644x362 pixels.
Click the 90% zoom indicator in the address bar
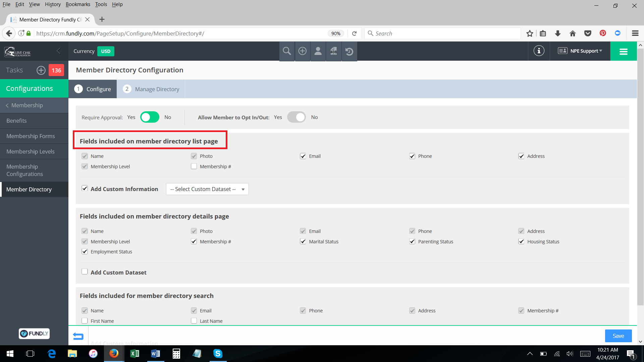pyautogui.click(x=336, y=33)
